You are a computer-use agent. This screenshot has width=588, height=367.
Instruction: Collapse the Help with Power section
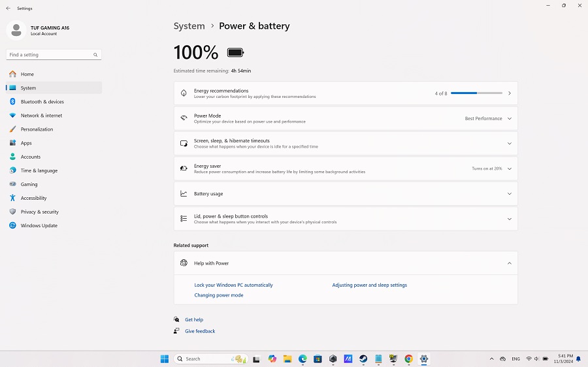tap(509, 263)
